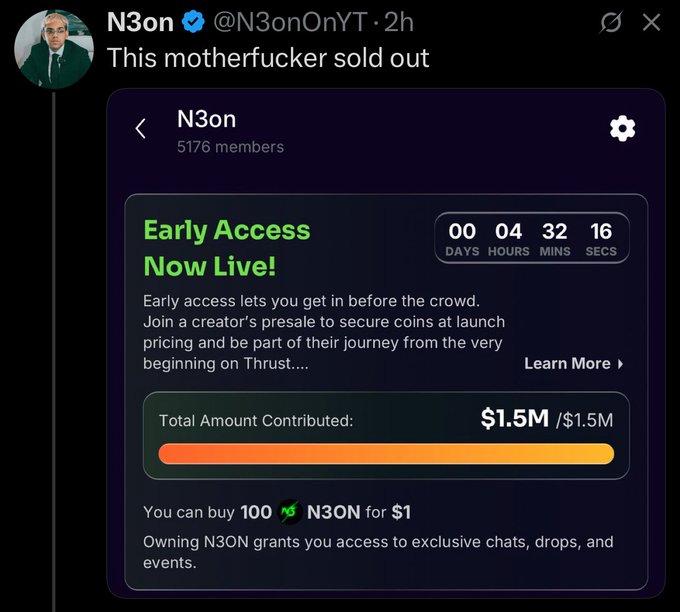Image resolution: width=680 pixels, height=612 pixels.
Task: Open the N3on profile avatar
Action: point(55,50)
